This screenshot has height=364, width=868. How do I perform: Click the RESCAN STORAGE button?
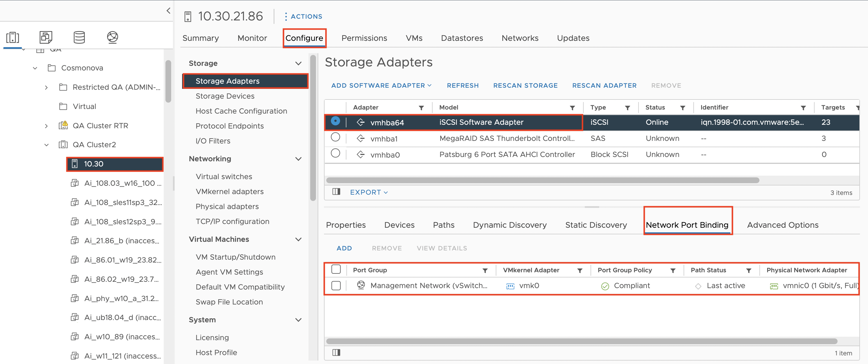tap(525, 86)
